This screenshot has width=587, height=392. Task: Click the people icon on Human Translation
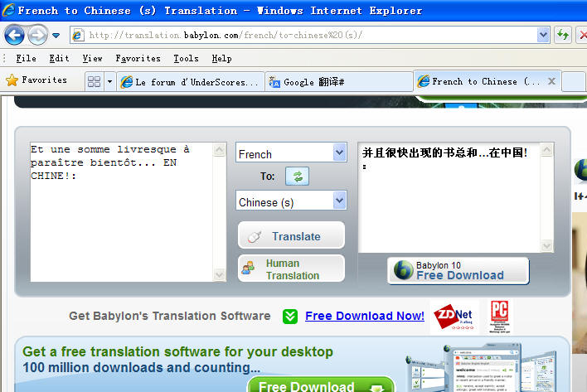(248, 268)
